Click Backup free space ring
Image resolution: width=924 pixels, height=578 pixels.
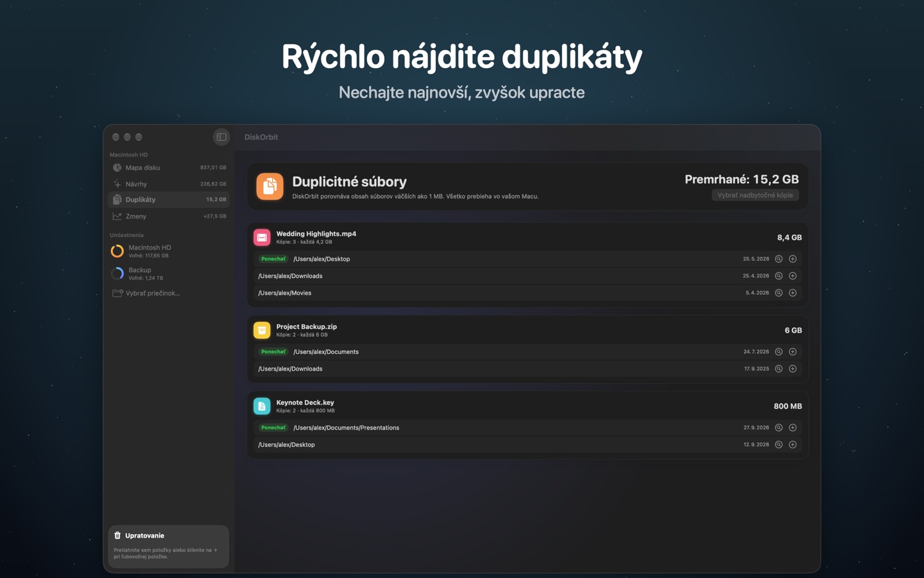pos(117,274)
